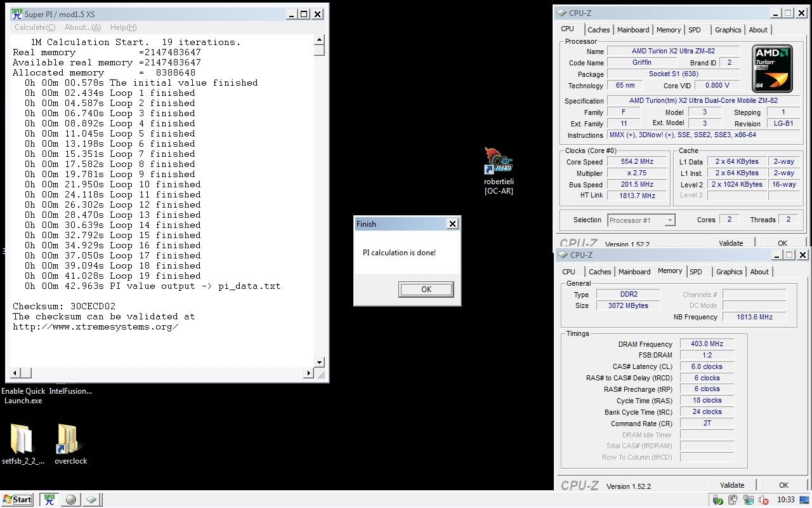Select Graphics tab in bottom CPU-Z window
812x508 pixels.
729,272
